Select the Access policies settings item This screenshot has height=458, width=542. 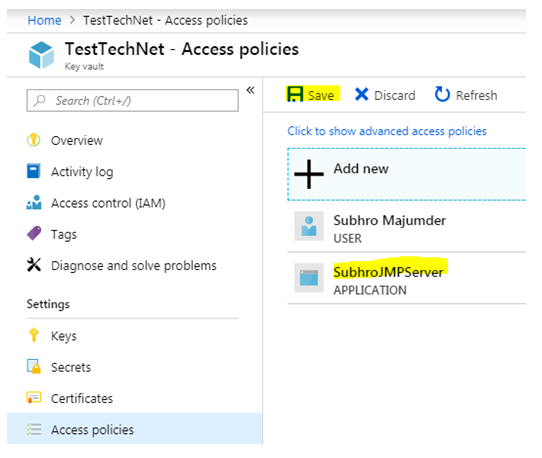(x=135, y=429)
